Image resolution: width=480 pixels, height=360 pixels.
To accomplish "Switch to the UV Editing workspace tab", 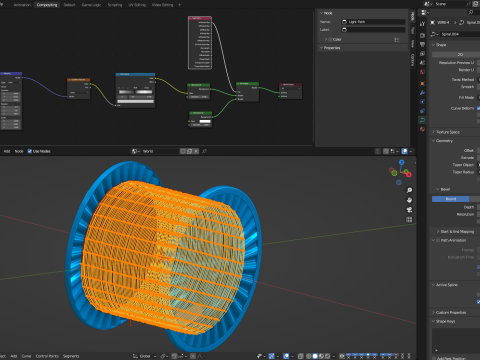I will [137, 5].
